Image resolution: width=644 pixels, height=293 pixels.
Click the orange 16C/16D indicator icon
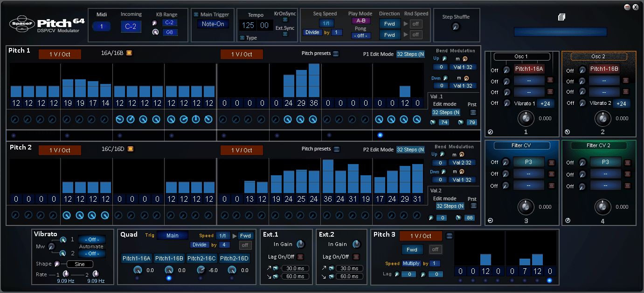(x=131, y=149)
